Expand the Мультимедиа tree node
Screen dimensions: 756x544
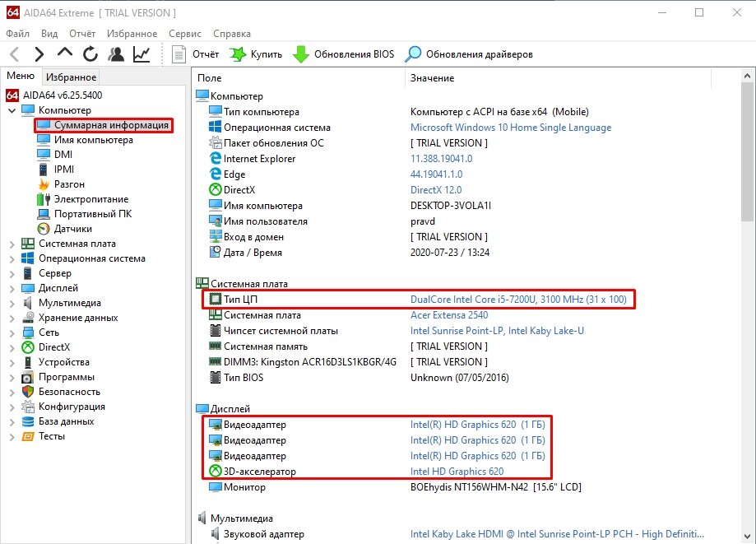click(12, 304)
